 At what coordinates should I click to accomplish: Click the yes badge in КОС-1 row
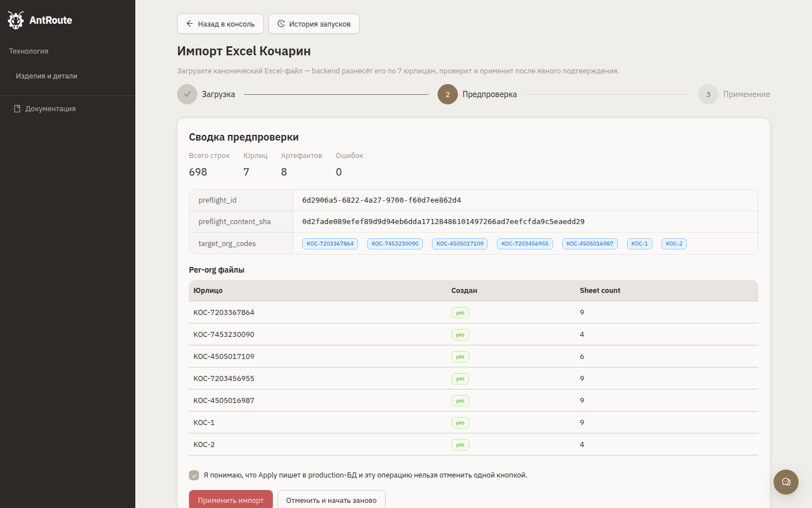(460, 423)
